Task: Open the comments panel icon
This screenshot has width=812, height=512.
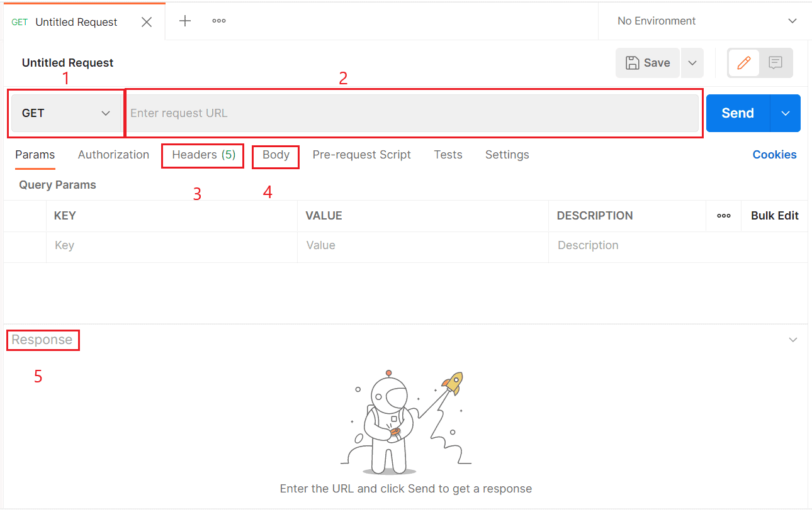Action: 775,62
